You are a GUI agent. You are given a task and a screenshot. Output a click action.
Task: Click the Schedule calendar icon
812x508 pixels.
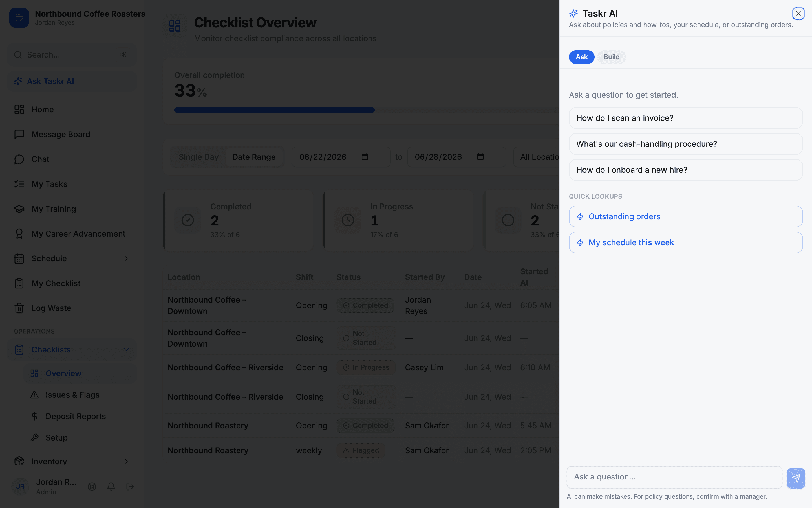tap(19, 259)
